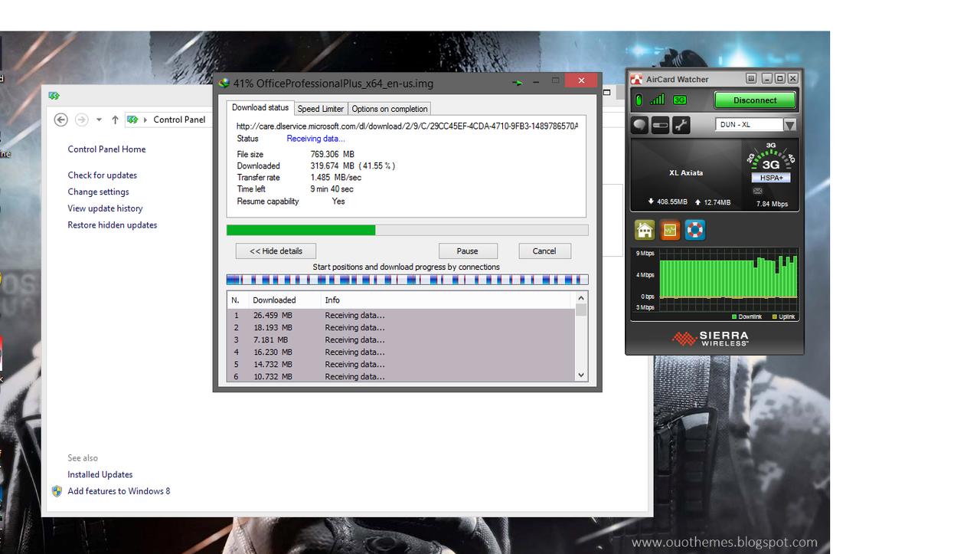Pause the Office download
Viewport: 980px width, 554px height.
point(468,251)
